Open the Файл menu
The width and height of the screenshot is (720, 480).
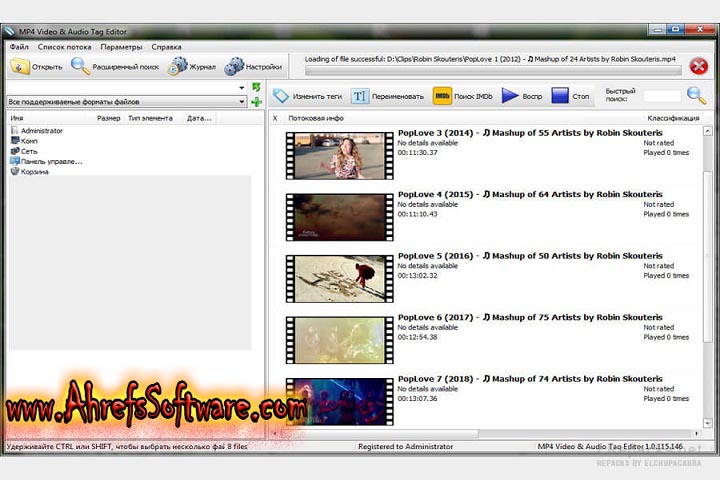point(19,47)
